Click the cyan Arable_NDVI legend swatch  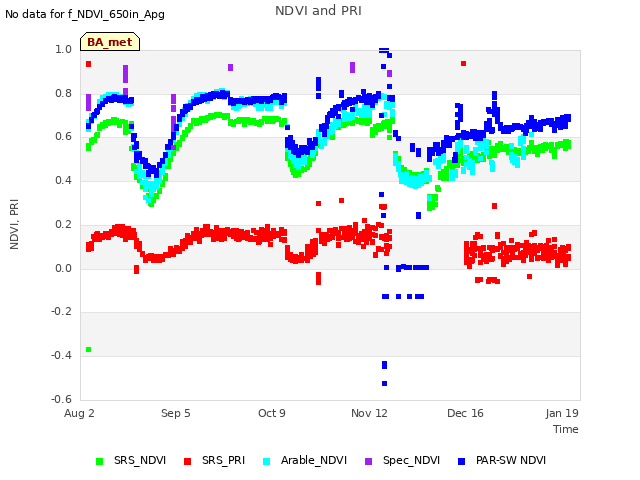267,461
